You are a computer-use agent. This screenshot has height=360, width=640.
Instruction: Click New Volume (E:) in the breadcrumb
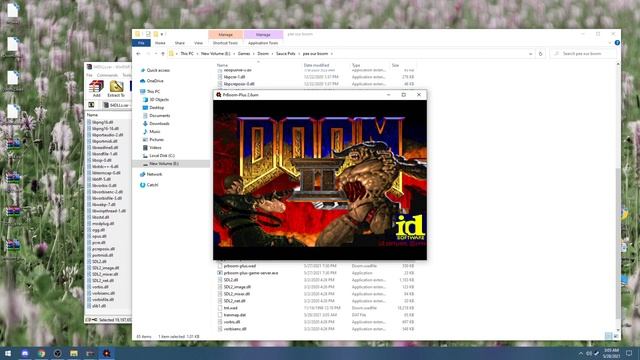coord(216,53)
